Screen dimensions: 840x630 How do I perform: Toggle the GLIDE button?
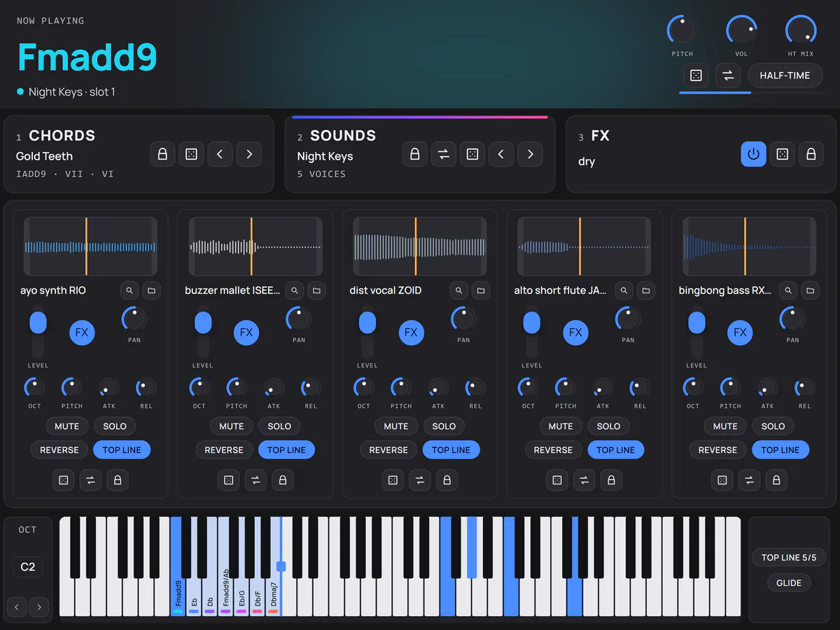(x=789, y=582)
